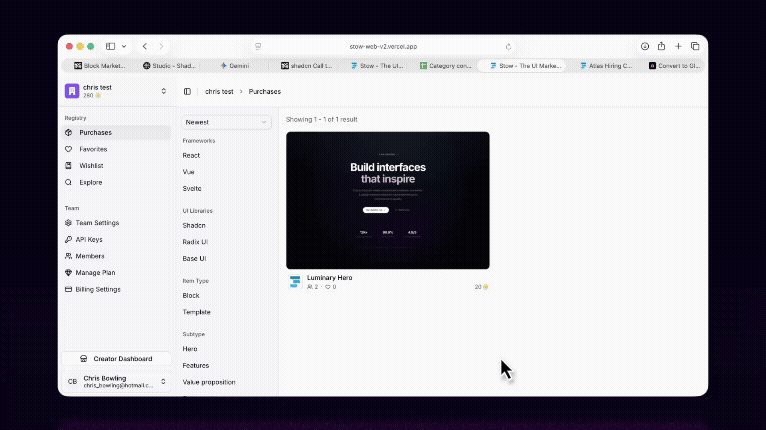
Task: Click the Purchases cube icon
Action: click(x=68, y=132)
